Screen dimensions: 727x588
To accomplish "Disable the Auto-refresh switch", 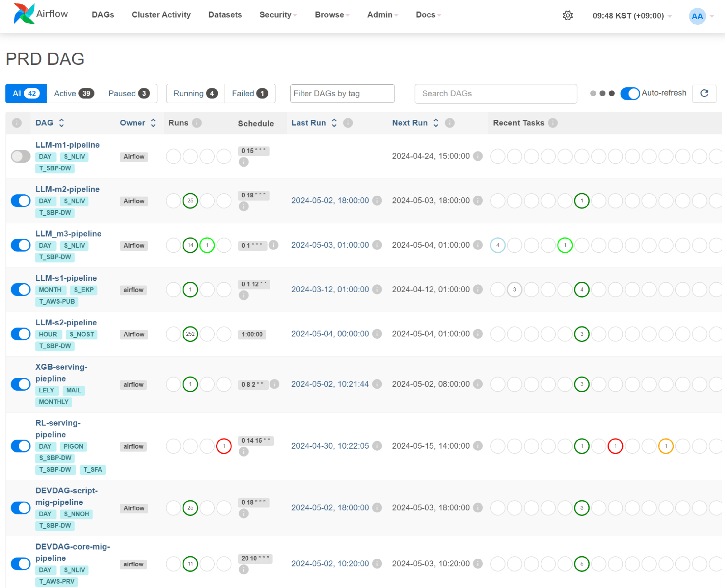I will point(630,93).
